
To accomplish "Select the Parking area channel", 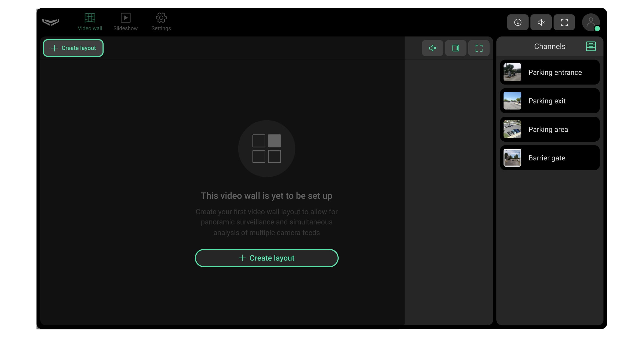I will (550, 129).
